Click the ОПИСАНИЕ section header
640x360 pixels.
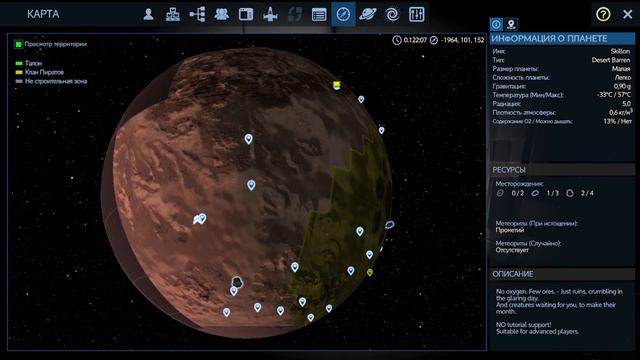tap(562, 274)
